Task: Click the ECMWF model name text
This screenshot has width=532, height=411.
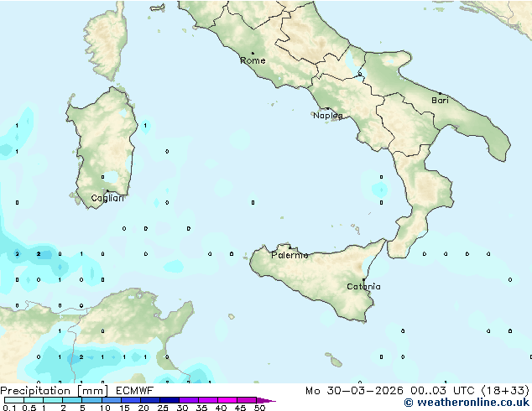Action: point(135,391)
